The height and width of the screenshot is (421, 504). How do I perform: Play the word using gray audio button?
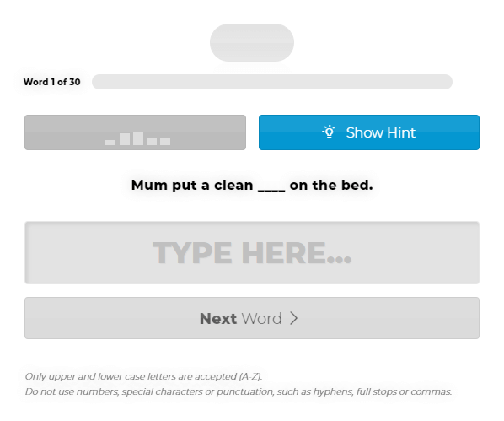pyautogui.click(x=136, y=132)
